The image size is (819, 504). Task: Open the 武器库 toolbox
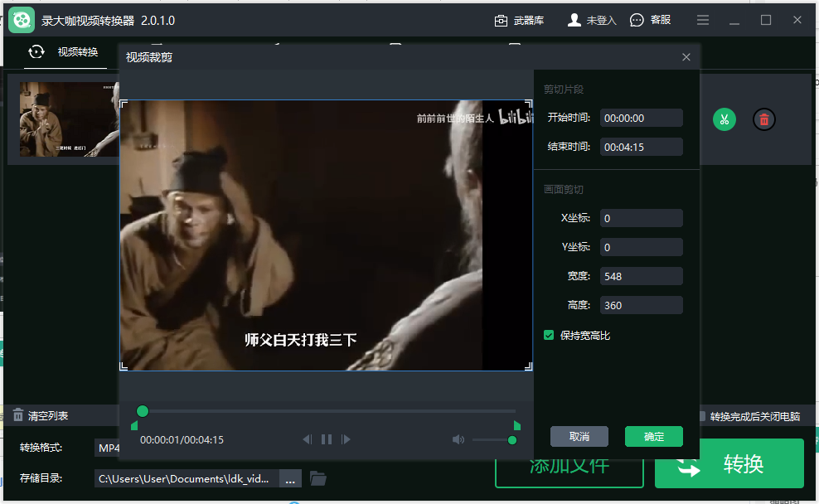click(x=519, y=21)
